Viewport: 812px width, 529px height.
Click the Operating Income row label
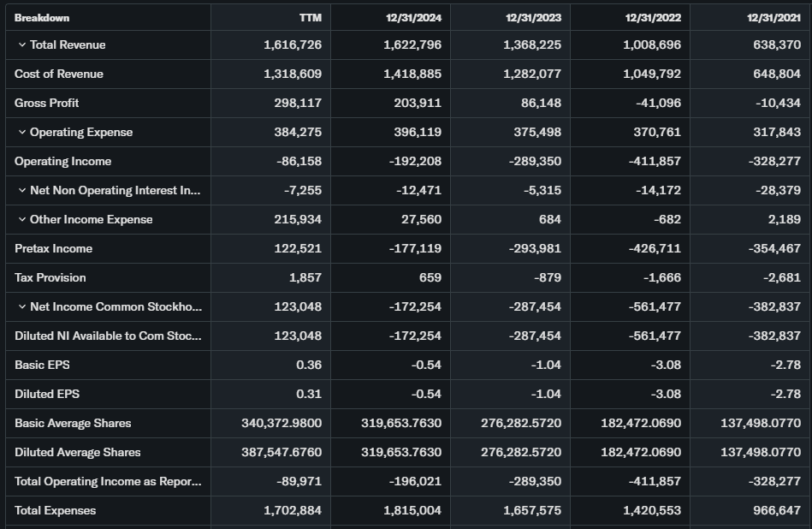tap(63, 162)
